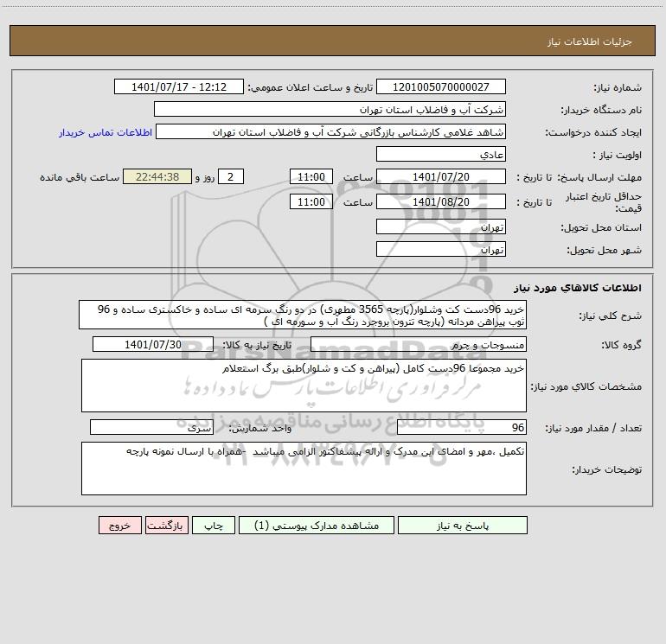Image resolution: width=666 pixels, height=644 pixels.
Task: Click the response deadline time 11:00 field
Action: click(x=311, y=176)
